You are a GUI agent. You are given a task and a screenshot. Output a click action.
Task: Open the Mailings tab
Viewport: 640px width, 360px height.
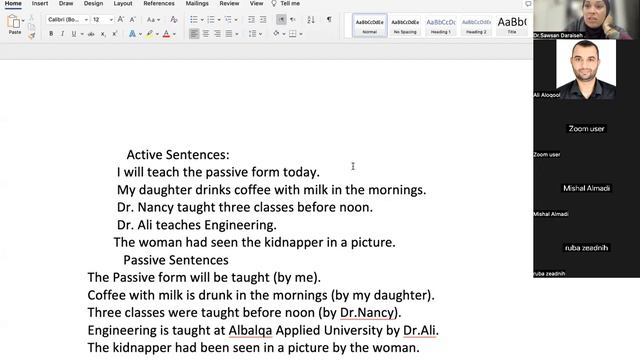197,3
